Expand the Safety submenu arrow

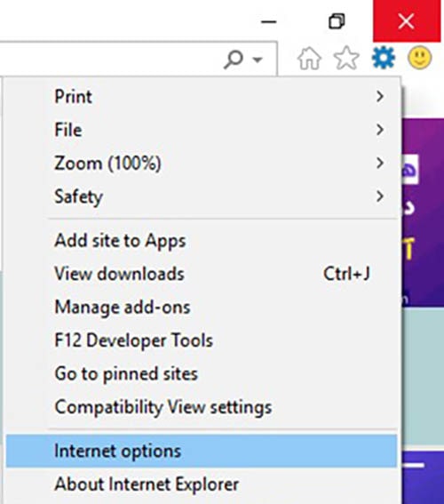click(x=380, y=196)
